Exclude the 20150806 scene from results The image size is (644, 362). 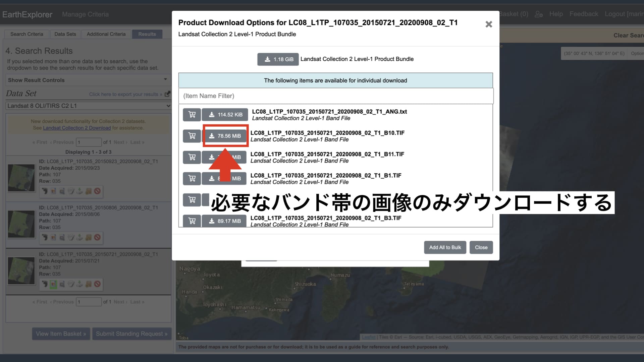(x=97, y=237)
